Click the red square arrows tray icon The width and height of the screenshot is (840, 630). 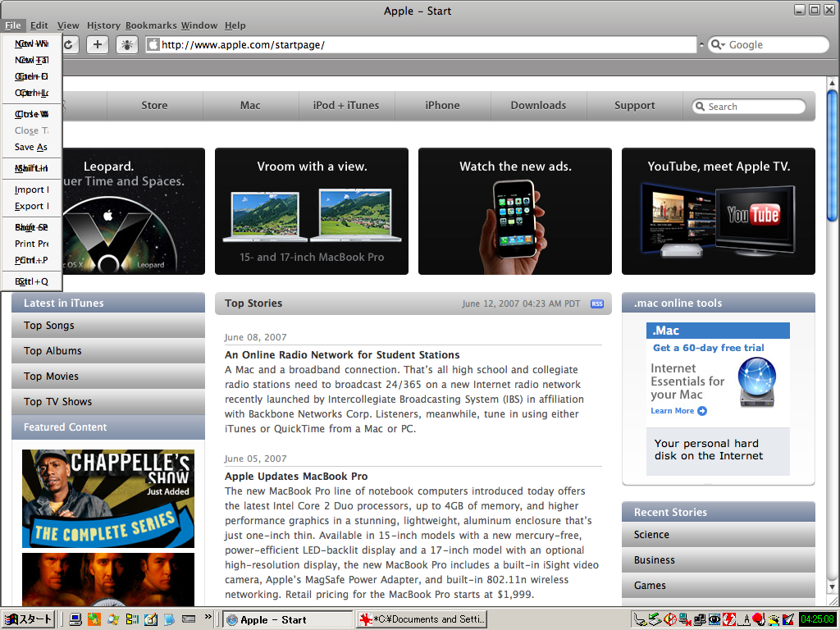(729, 619)
